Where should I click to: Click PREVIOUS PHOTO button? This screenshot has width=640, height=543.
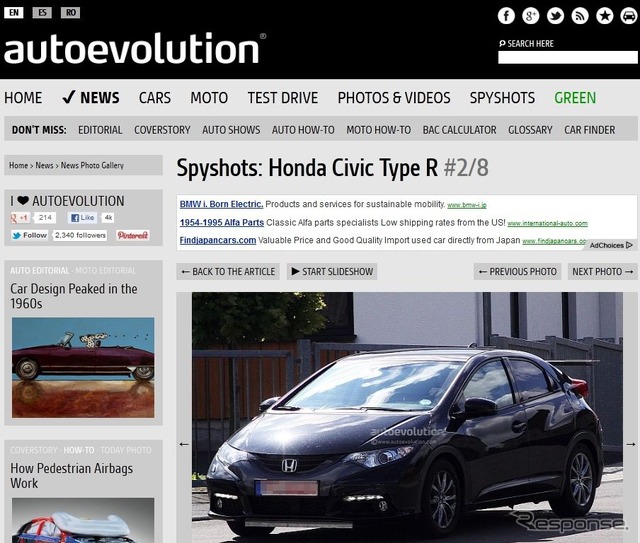coord(518,272)
